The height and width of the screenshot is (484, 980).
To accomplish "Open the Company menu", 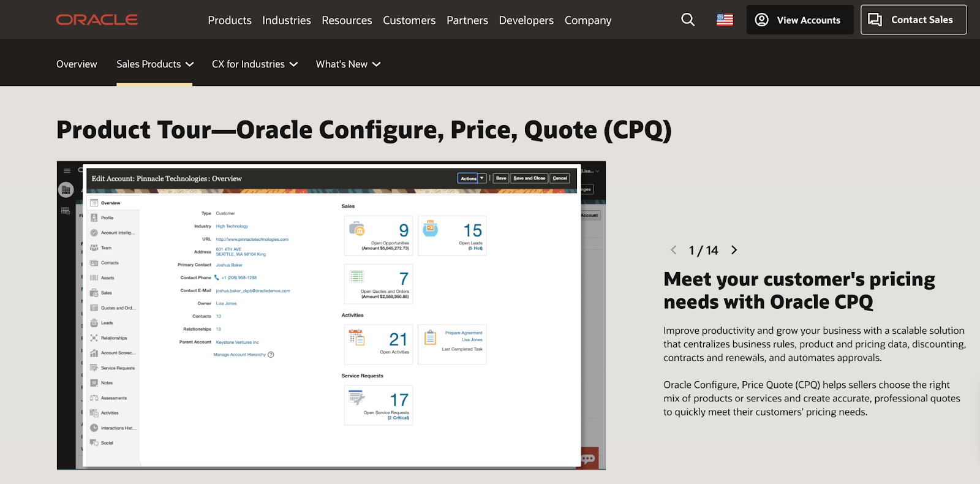I will pyautogui.click(x=588, y=20).
